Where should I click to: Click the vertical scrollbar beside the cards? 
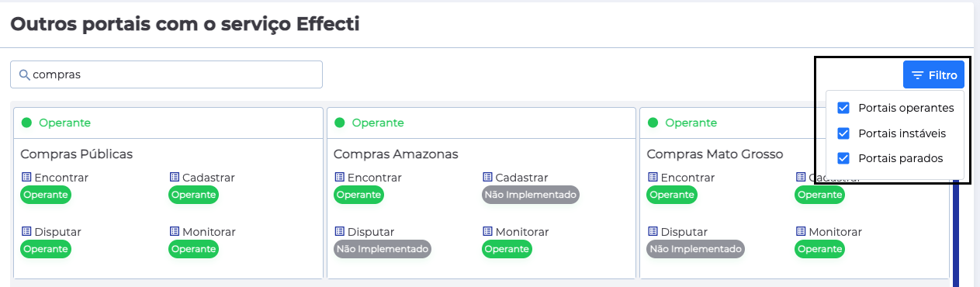tap(956, 233)
